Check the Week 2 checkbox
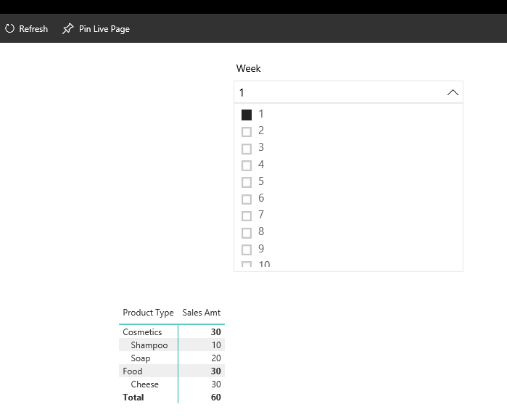The image size is (507, 420). 247,131
